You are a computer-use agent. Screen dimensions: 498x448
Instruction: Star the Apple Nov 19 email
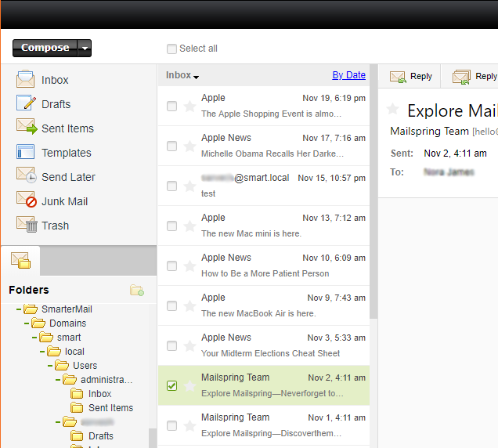tap(189, 106)
